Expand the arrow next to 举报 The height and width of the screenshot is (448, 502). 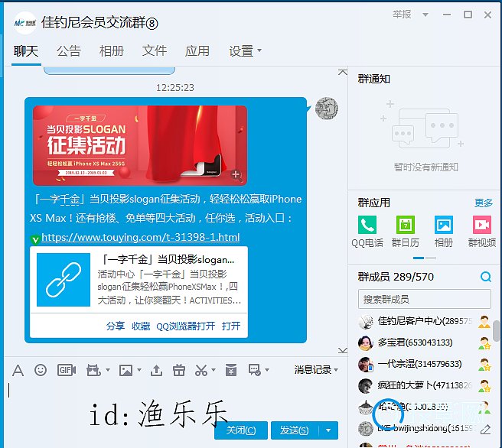tap(425, 15)
